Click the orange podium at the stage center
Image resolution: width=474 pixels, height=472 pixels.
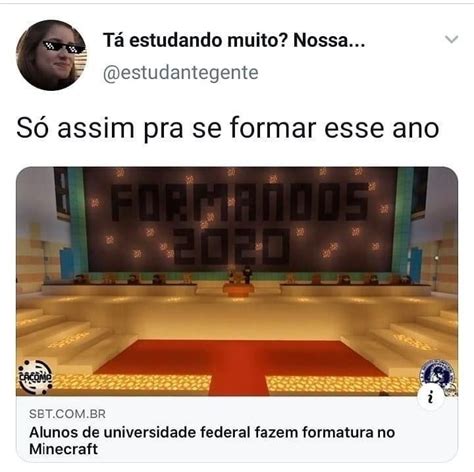click(x=237, y=289)
